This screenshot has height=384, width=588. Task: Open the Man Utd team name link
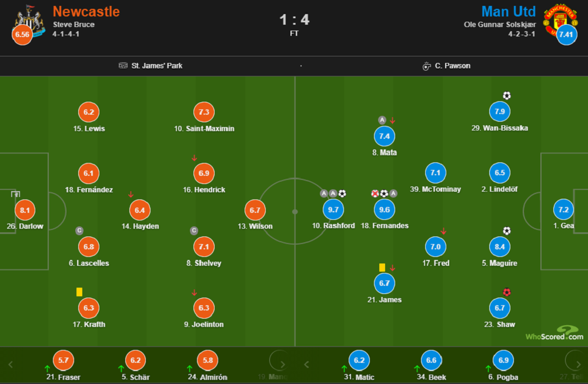509,12
